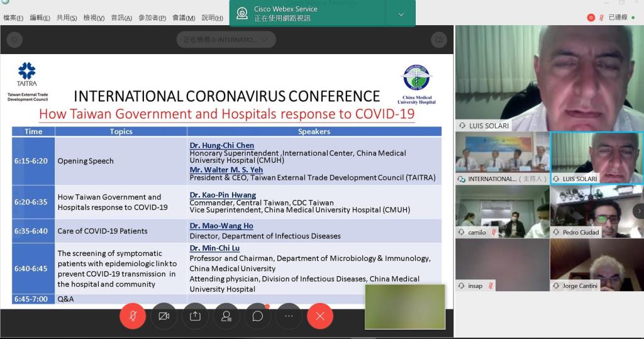Viewport: 644px width, 339px height.
Task: Select the highlighted LUIS SOLARI thumbnail
Action: tap(597, 158)
